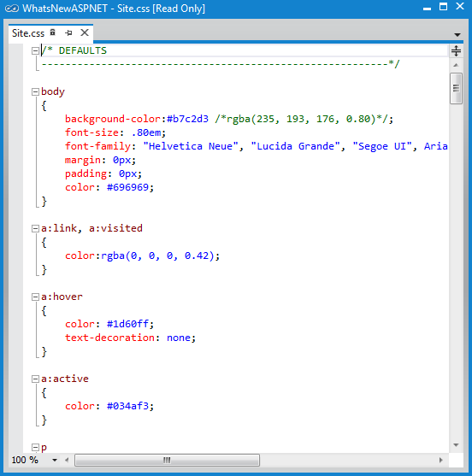472x476 pixels.
Task: Click the none value of text-decoration
Action: [x=179, y=338]
